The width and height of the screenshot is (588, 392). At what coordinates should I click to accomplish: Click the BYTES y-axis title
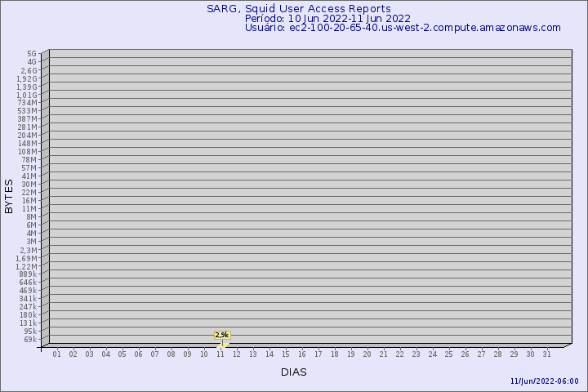(9, 197)
